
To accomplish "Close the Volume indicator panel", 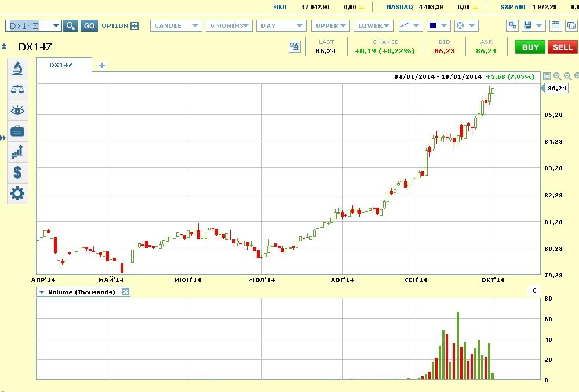I will [x=126, y=292].
